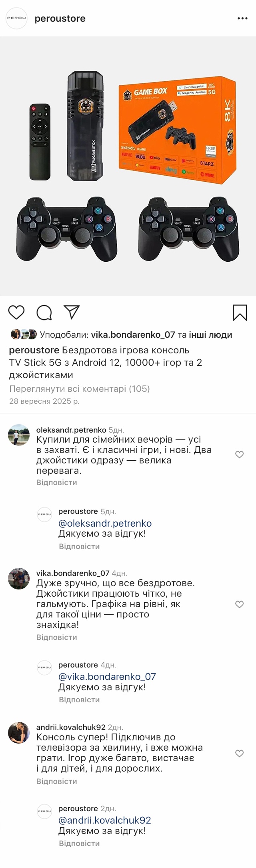
Task: Like andrii.kovalchuk92's comment
Action: point(239,754)
